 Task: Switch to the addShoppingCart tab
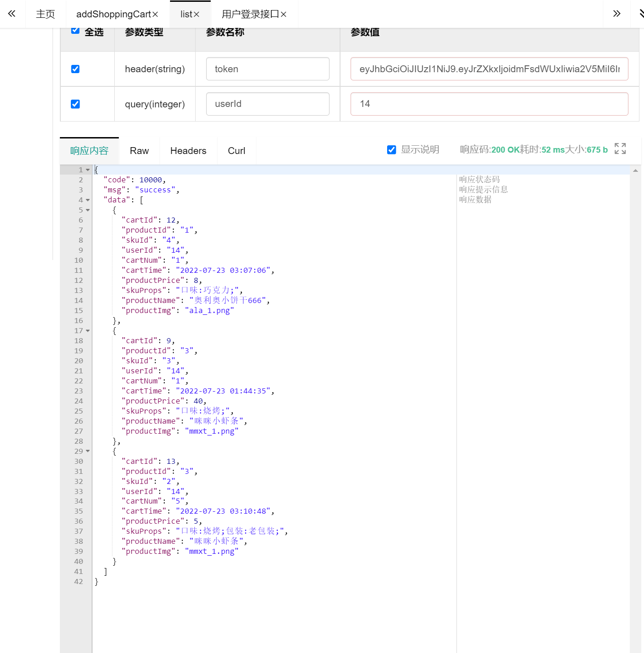tap(113, 14)
